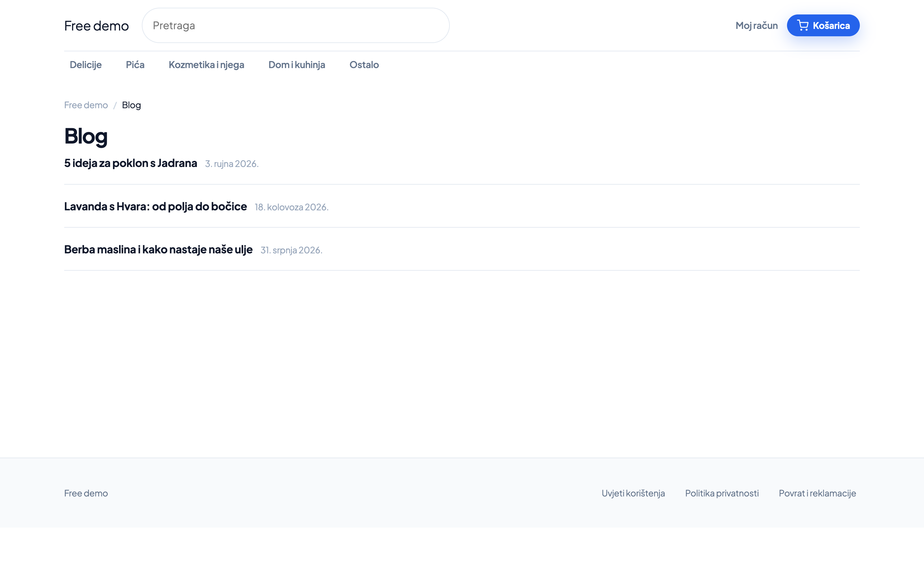Open the Delicije category
The image size is (924, 578).
(86, 65)
